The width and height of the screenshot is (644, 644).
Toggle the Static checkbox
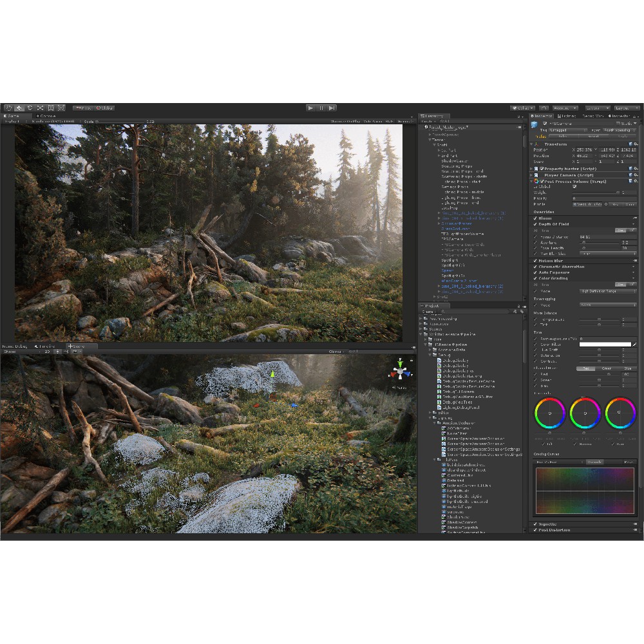click(618, 123)
